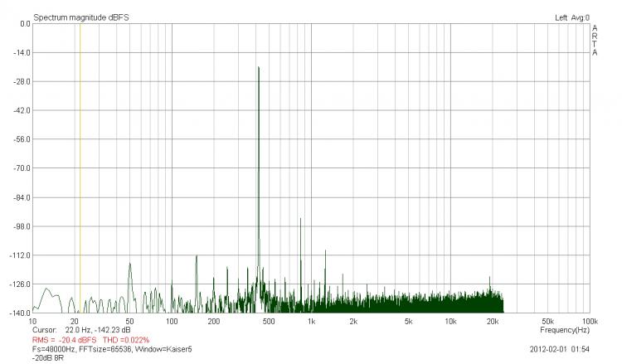Click the yellow cursor line at 22 Hz
This screenshot has width=622, height=364.
[x=80, y=168]
